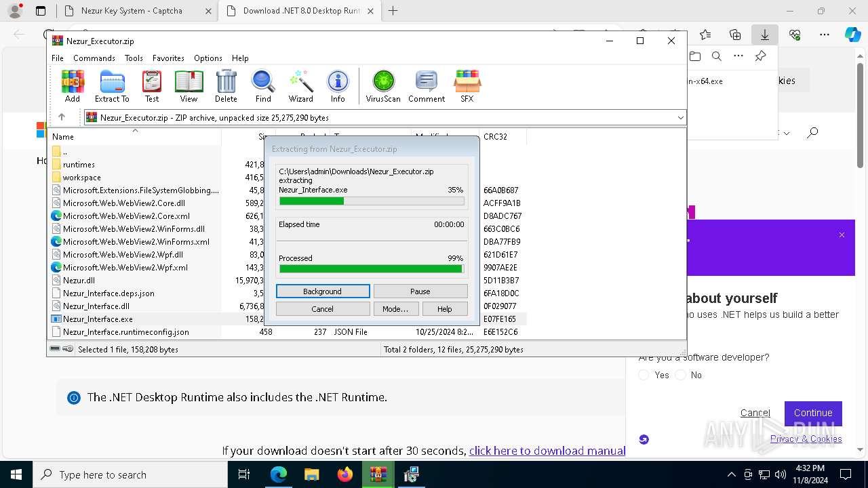Launch the Wizard wand tool

point(300,86)
